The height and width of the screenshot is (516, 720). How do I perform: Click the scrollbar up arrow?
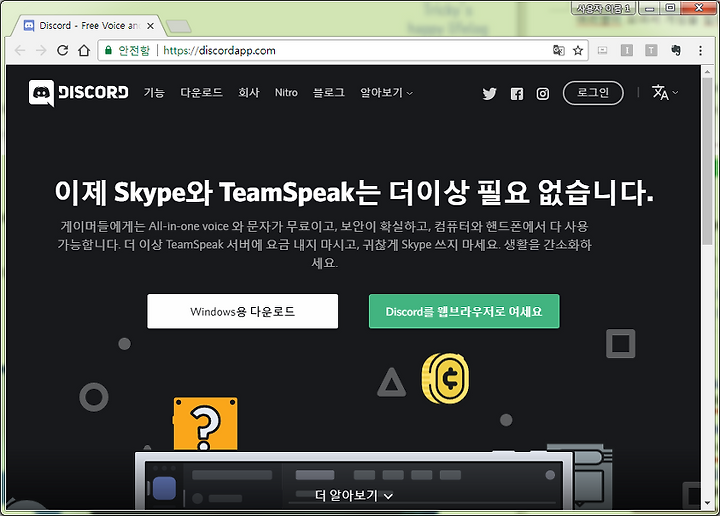click(707, 72)
